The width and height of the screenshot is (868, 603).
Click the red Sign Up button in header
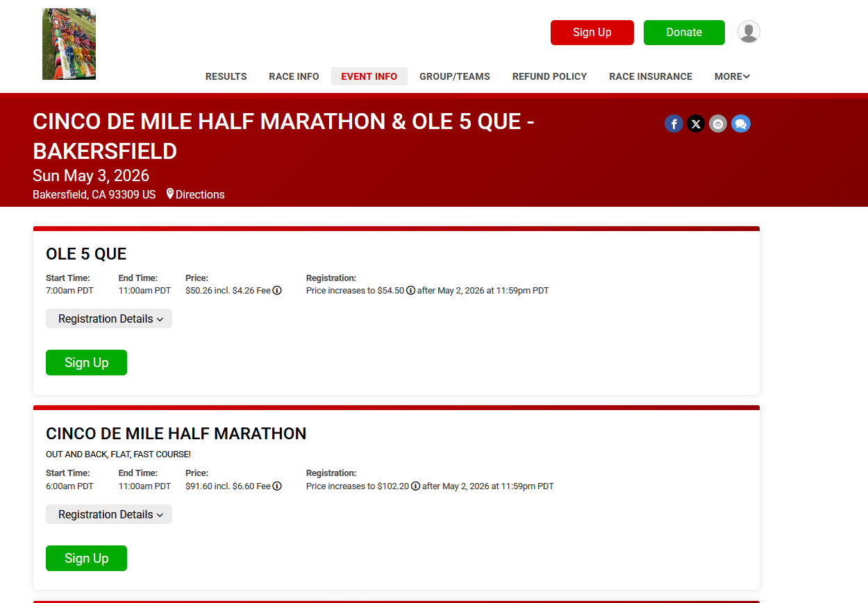(x=592, y=33)
